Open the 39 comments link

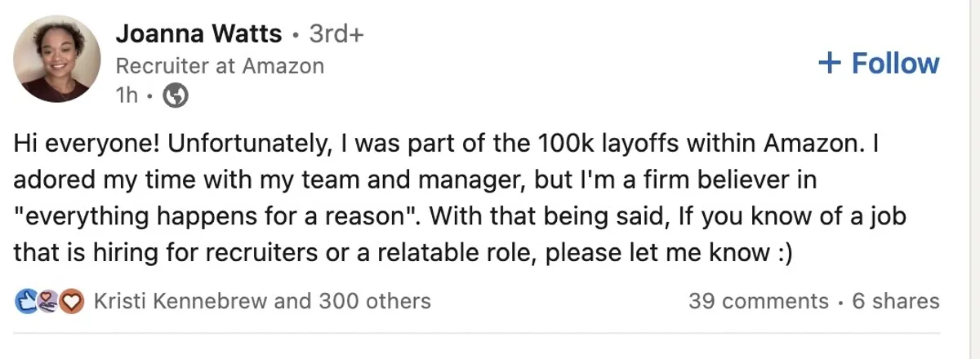[758, 301]
